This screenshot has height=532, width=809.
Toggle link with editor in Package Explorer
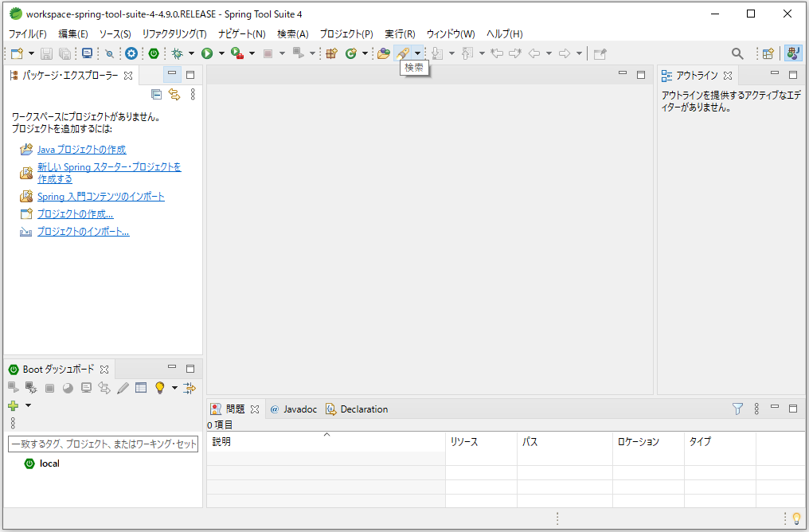point(174,95)
